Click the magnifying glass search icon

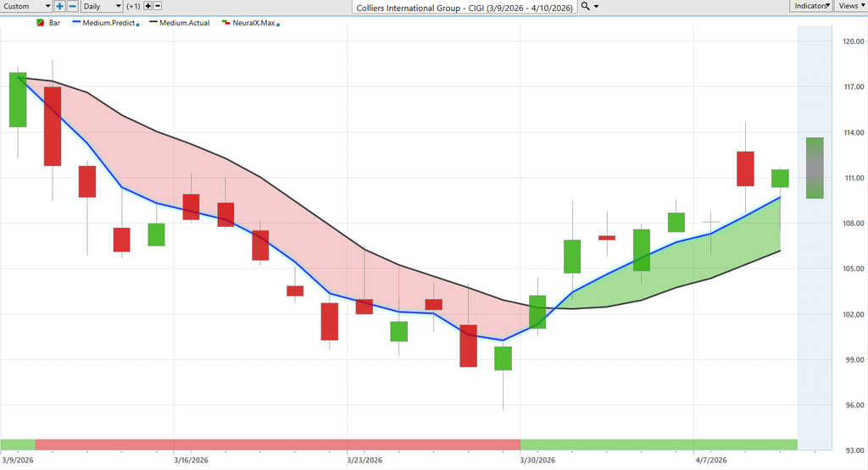(585, 6)
